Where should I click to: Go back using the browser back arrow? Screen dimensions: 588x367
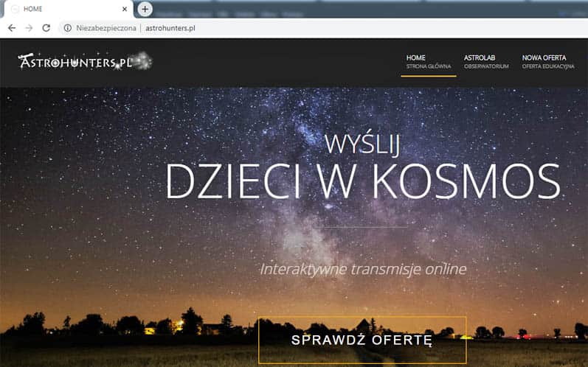click(11, 28)
